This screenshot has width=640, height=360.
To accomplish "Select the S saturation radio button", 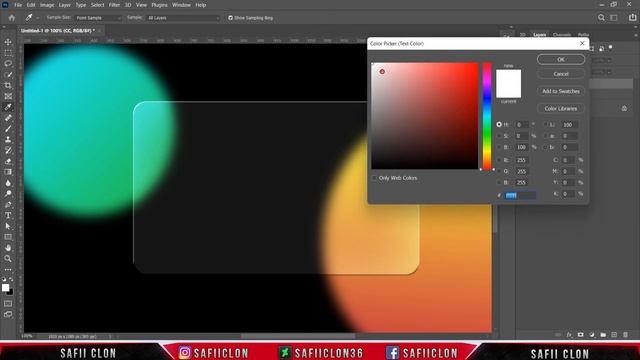I will click(x=499, y=136).
